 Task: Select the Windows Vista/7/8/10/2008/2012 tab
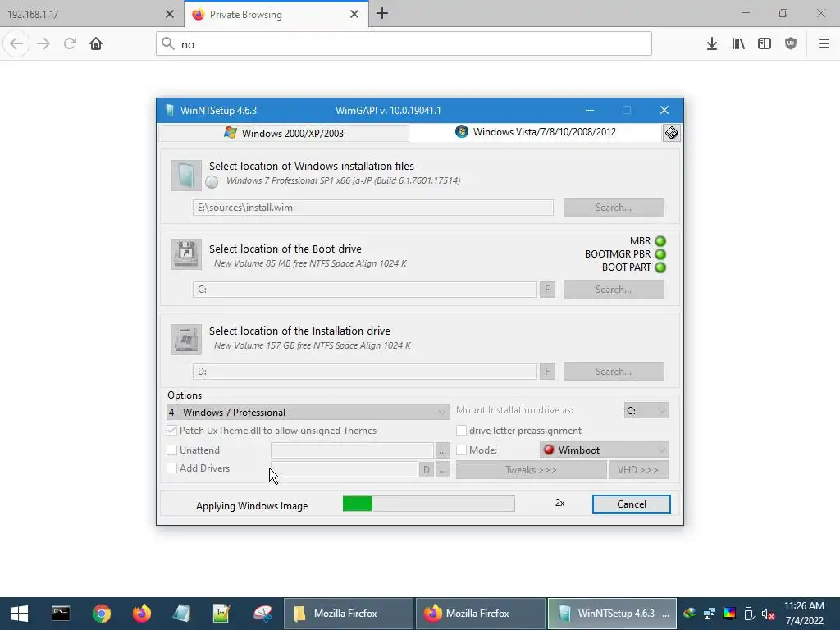536,132
